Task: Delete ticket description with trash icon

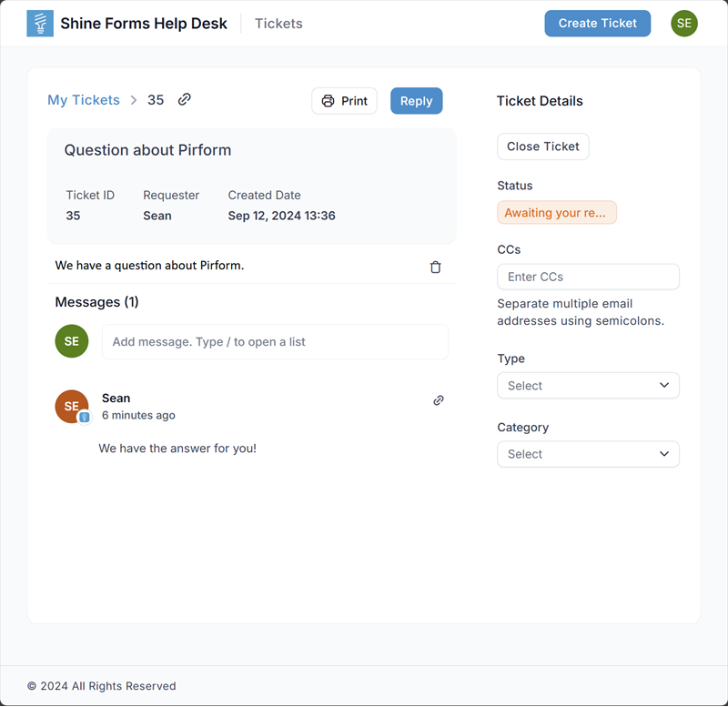Action: [x=435, y=267]
